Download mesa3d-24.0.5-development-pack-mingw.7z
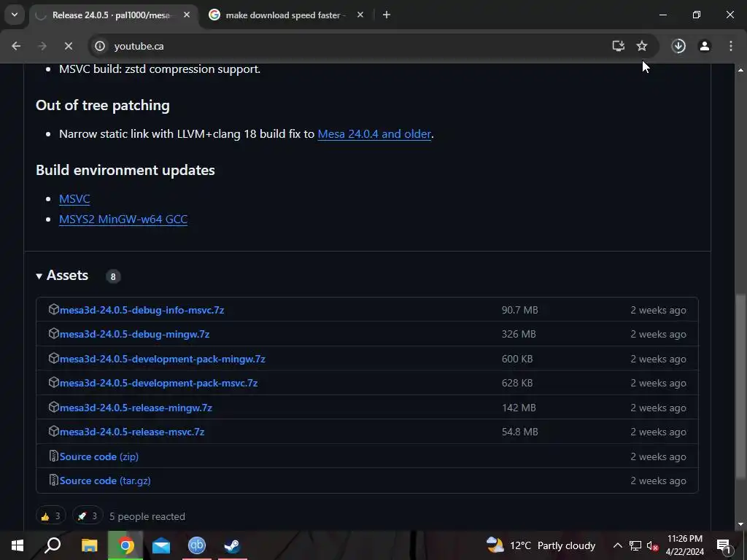The image size is (747, 560). pos(163,359)
